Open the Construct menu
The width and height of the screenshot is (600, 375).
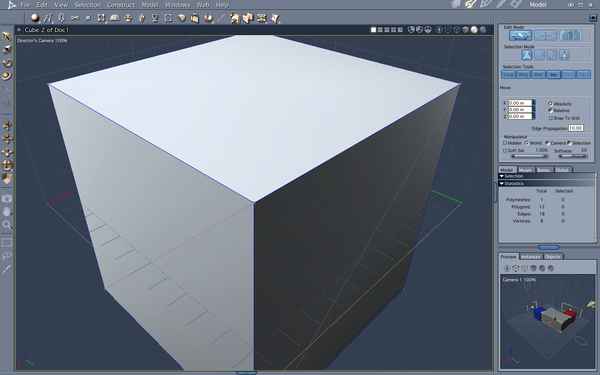click(121, 5)
